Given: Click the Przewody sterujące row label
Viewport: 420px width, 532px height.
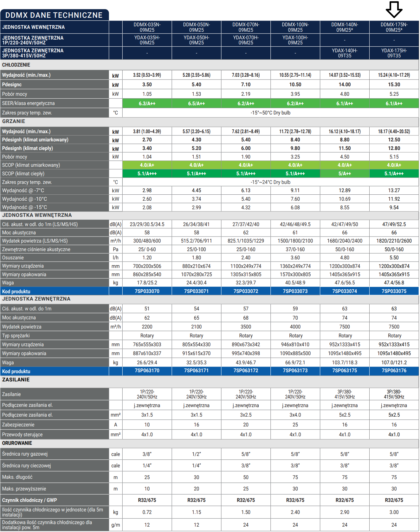Looking at the screenshot, I should (x=22, y=435).
